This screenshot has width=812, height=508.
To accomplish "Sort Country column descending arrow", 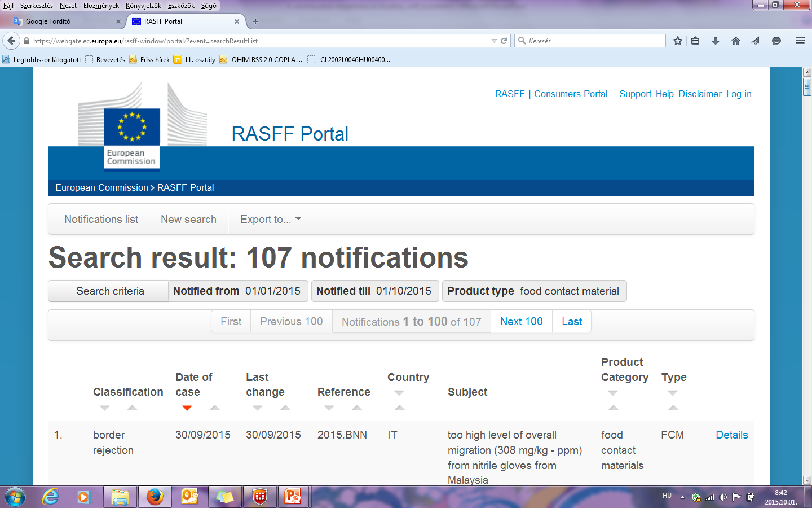I will coord(399,393).
